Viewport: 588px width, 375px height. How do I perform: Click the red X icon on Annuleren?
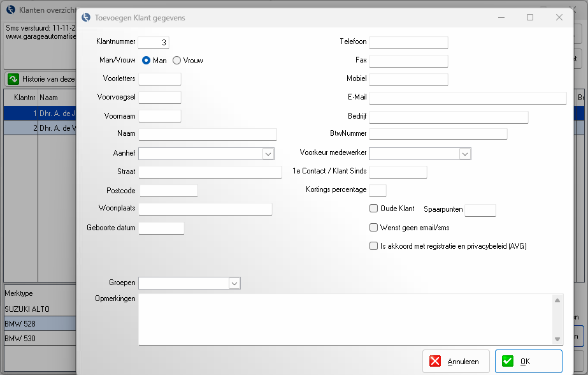(435, 362)
